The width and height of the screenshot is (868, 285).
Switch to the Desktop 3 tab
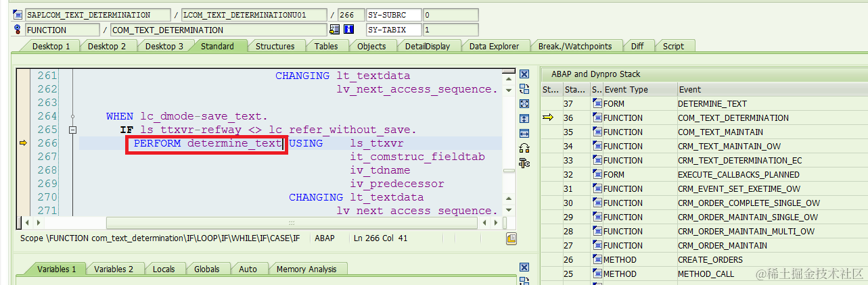[x=164, y=46]
